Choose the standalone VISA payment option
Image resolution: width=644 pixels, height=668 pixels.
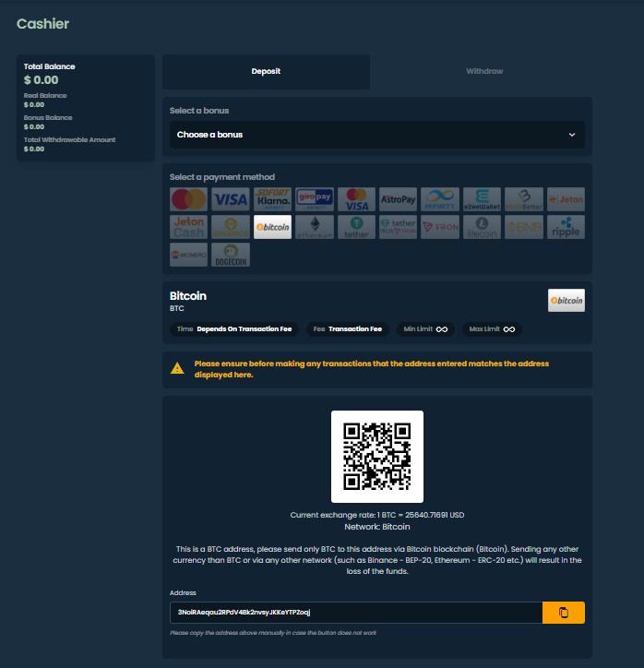click(x=231, y=199)
